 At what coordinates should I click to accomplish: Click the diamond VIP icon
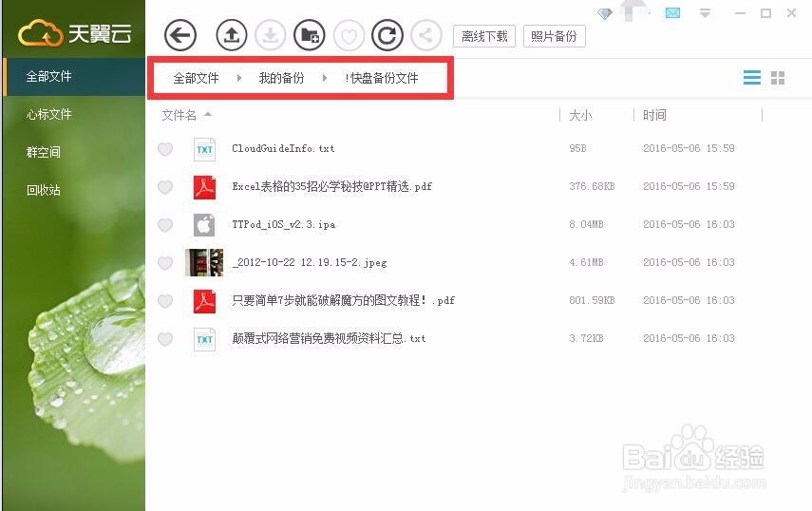[x=604, y=13]
